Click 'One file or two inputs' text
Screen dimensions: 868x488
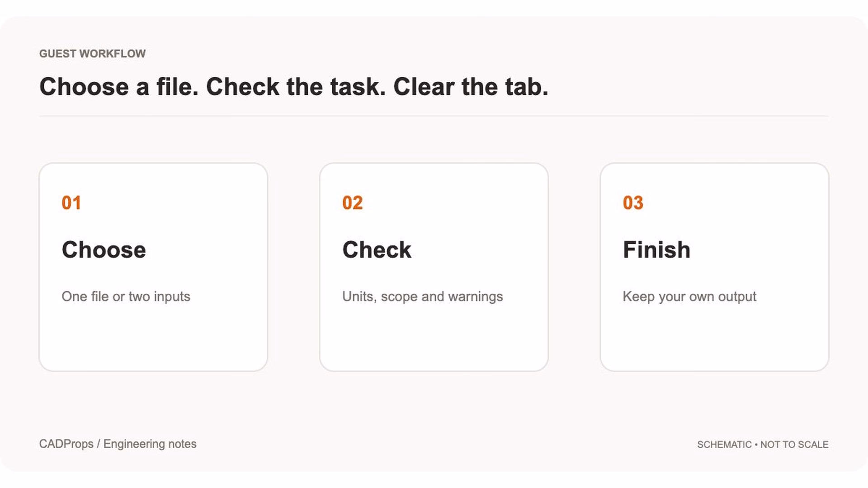126,297
